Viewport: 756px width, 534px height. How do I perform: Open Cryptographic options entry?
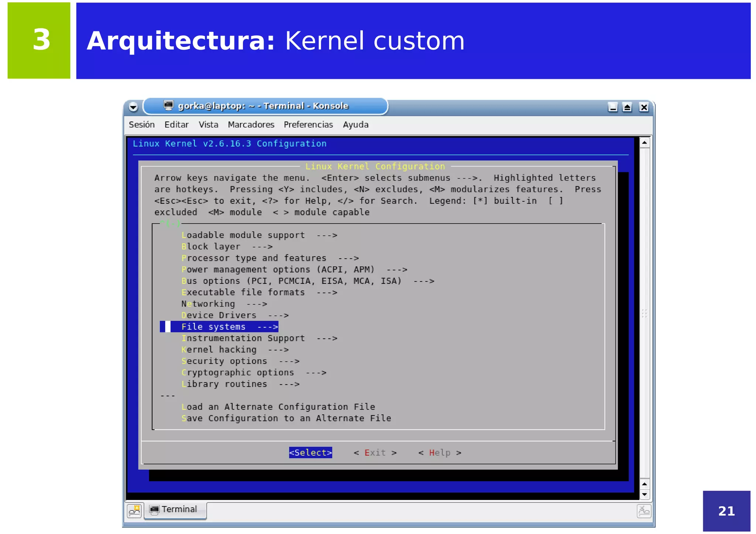coord(254,372)
